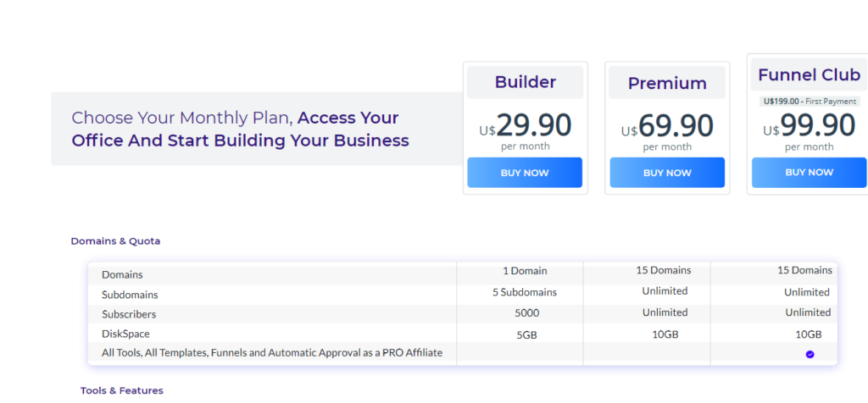Select the Builder plan title
The width and height of the screenshot is (868, 403).
tap(525, 82)
